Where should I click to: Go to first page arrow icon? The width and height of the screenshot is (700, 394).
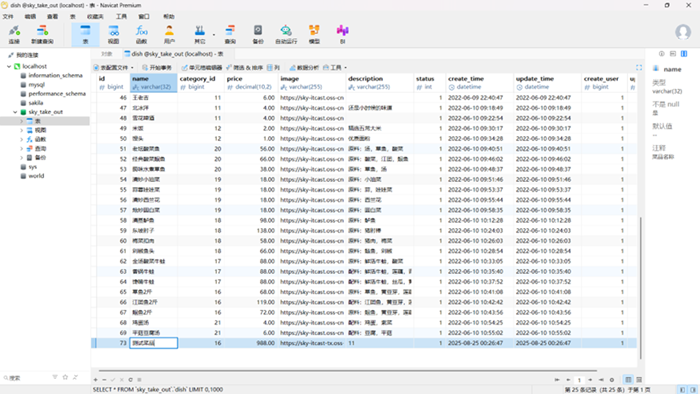(557, 380)
